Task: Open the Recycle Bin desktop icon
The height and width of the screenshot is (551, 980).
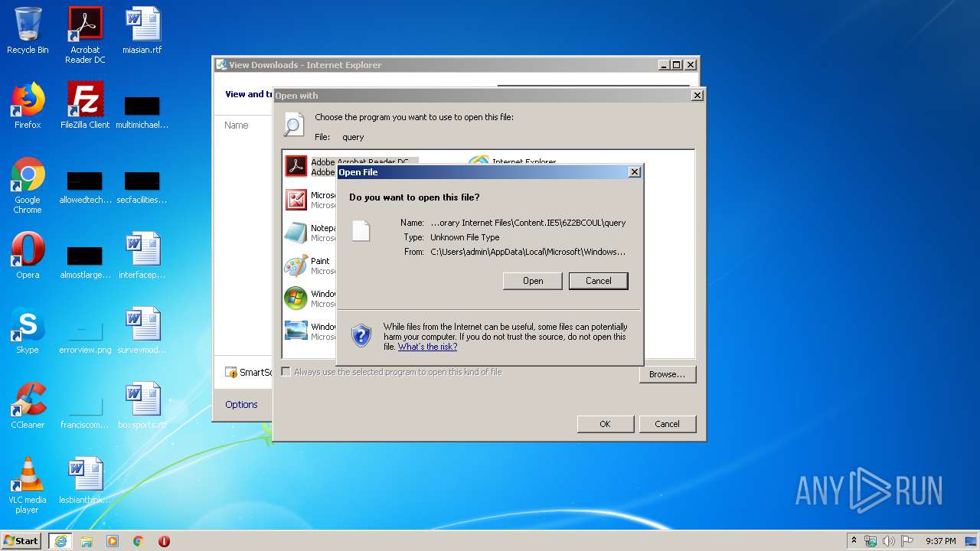Action: click(28, 31)
